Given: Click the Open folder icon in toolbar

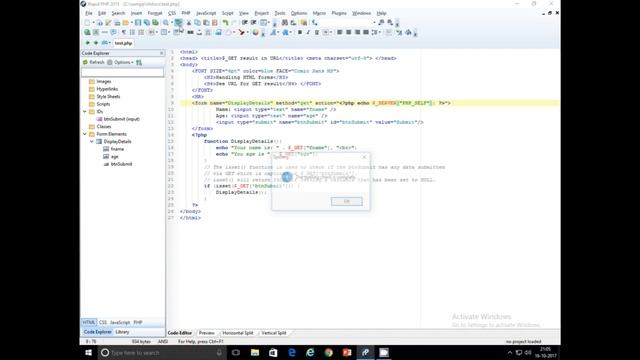Looking at the screenshot, I should 126,22.
